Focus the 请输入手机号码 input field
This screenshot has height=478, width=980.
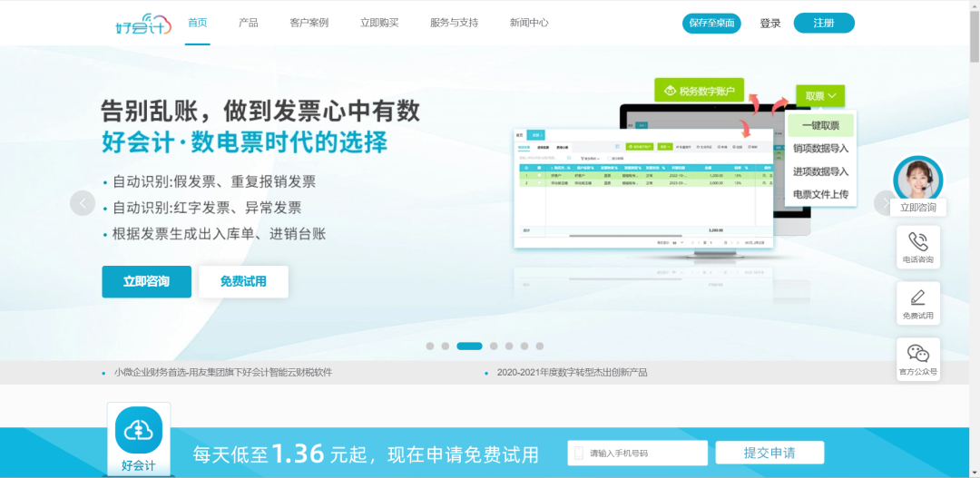click(638, 453)
